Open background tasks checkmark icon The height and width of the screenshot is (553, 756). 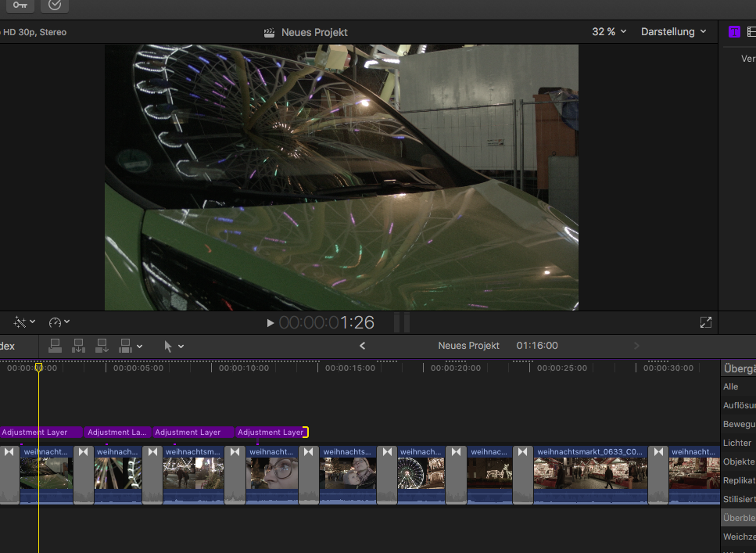(55, 5)
